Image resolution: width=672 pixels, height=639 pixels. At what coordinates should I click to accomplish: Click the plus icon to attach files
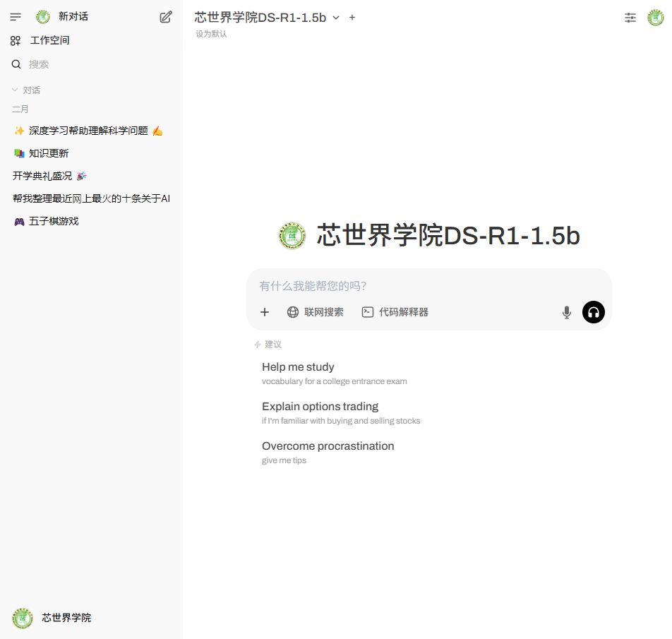click(265, 312)
